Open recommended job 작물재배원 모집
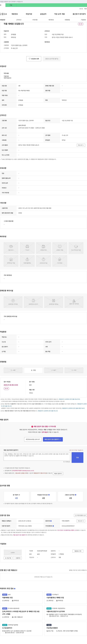 point(7,597)
